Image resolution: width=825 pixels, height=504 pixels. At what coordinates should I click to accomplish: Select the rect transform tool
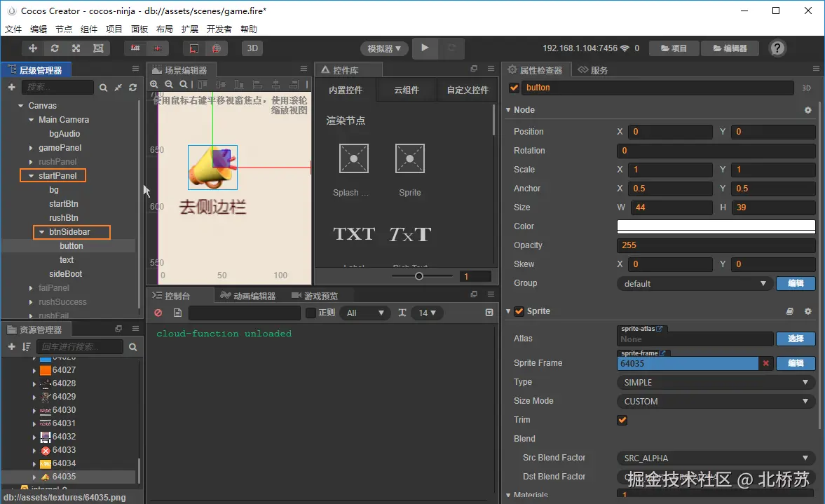[x=98, y=48]
